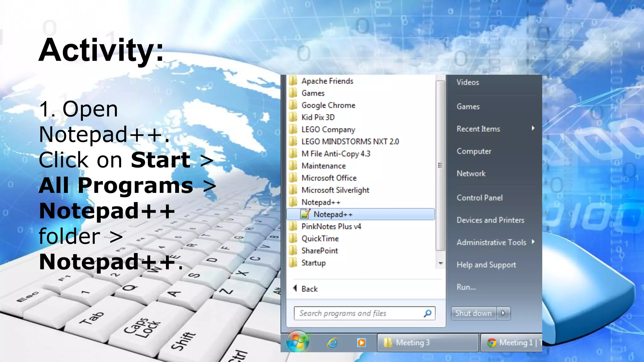Collapse the Notepad++ folder
The image size is (644, 362).
click(x=320, y=202)
